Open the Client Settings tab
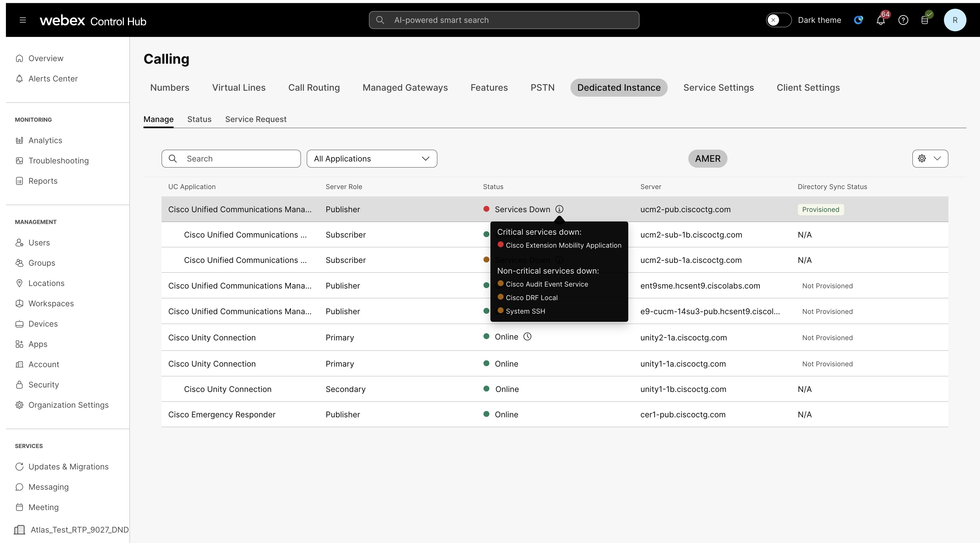This screenshot has width=980, height=543. click(808, 87)
